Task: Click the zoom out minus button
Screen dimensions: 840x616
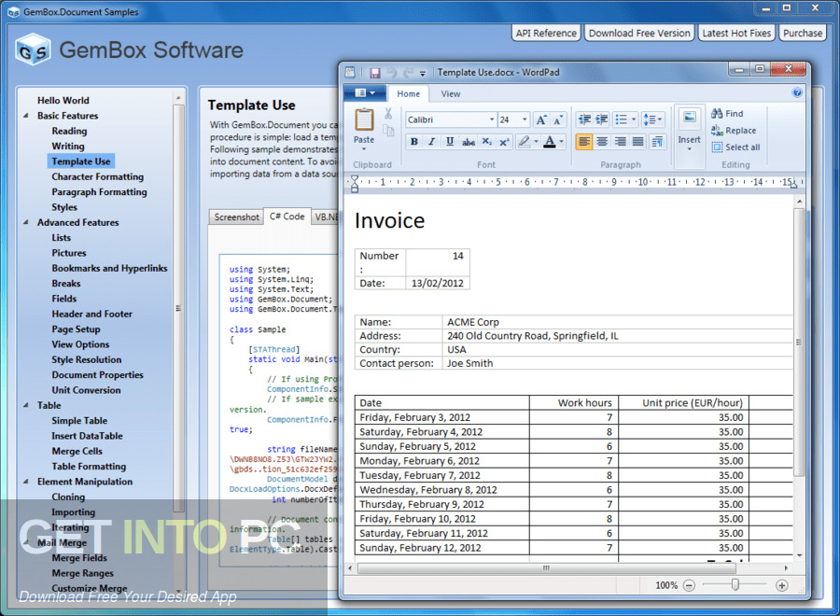Action: 689,585
